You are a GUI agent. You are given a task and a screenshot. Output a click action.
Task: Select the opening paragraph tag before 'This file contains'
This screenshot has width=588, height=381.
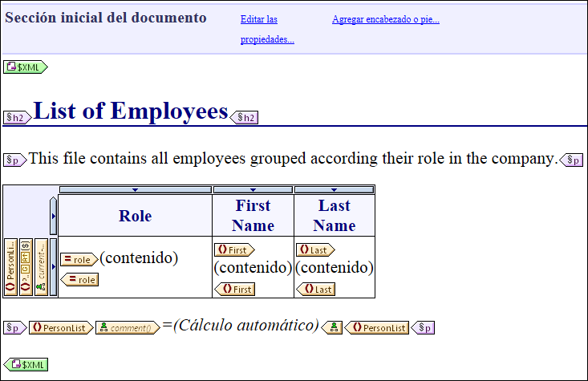click(15, 160)
